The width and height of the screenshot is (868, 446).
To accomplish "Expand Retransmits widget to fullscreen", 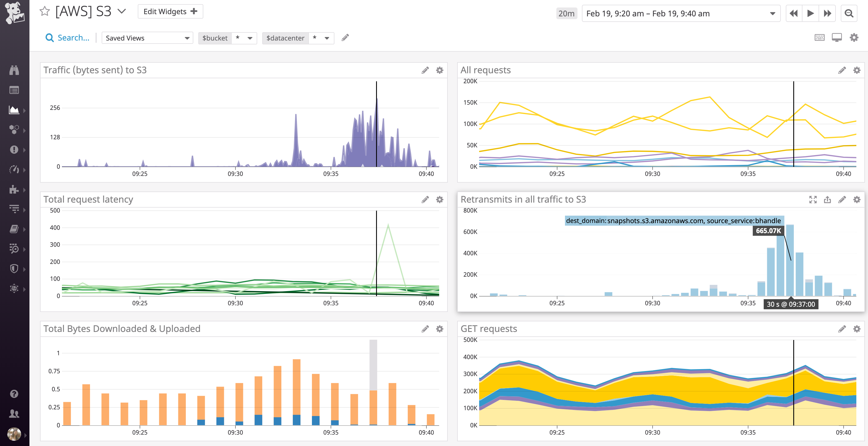I will 813,199.
